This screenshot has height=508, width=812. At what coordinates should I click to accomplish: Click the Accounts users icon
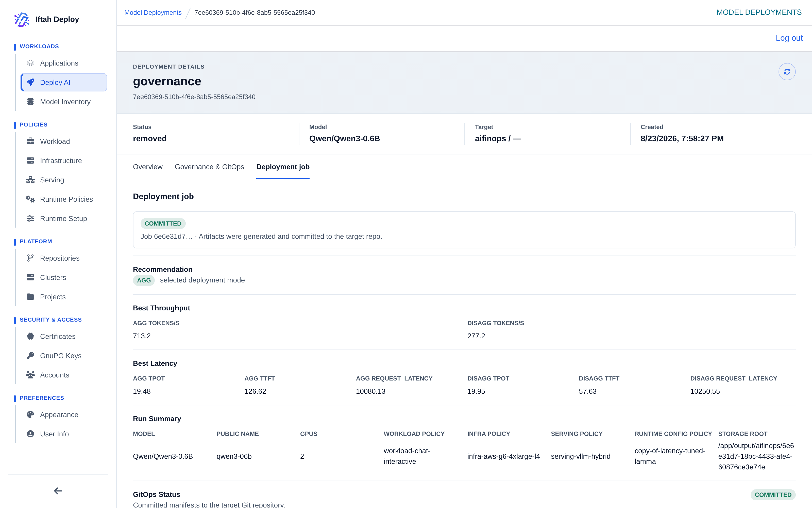(30, 375)
